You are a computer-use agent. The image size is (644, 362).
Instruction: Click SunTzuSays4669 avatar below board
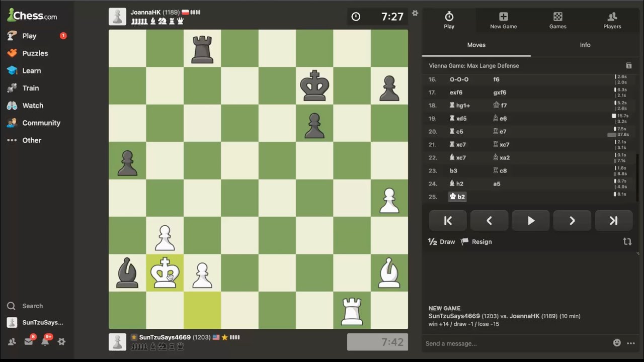click(x=117, y=342)
